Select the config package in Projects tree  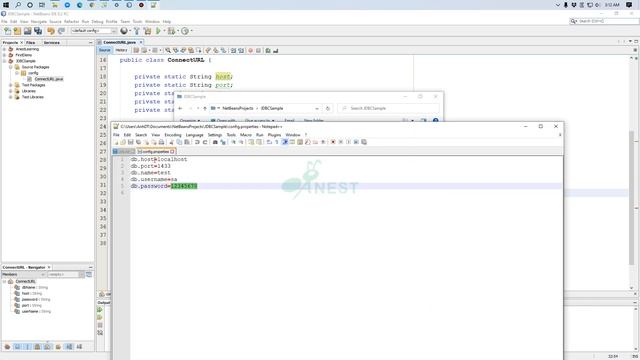coord(33,73)
